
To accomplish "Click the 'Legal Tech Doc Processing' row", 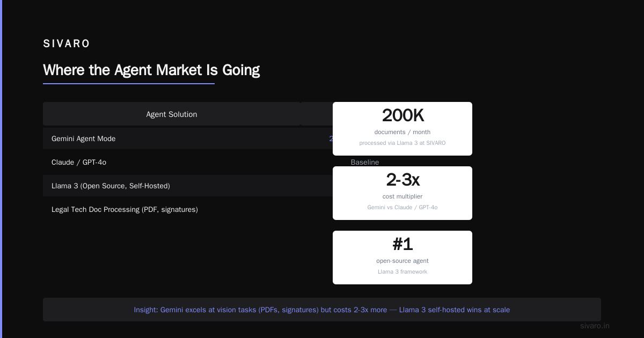I will pos(188,209).
